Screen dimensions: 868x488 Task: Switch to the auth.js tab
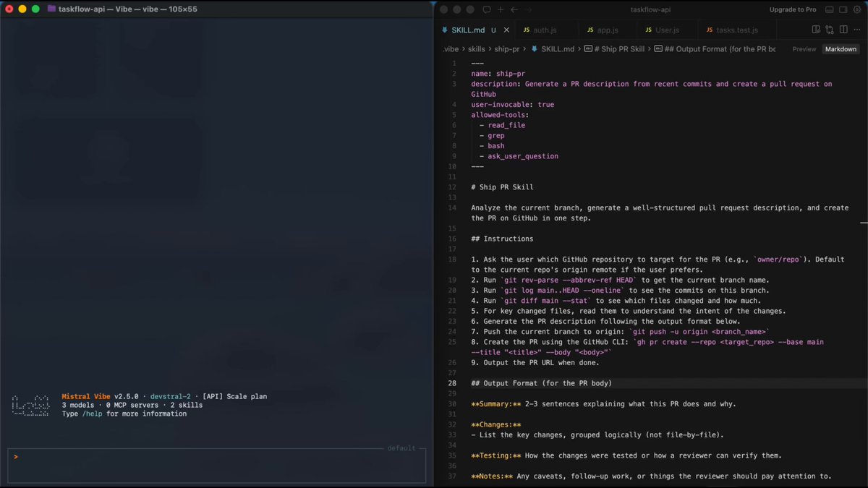(x=545, y=30)
